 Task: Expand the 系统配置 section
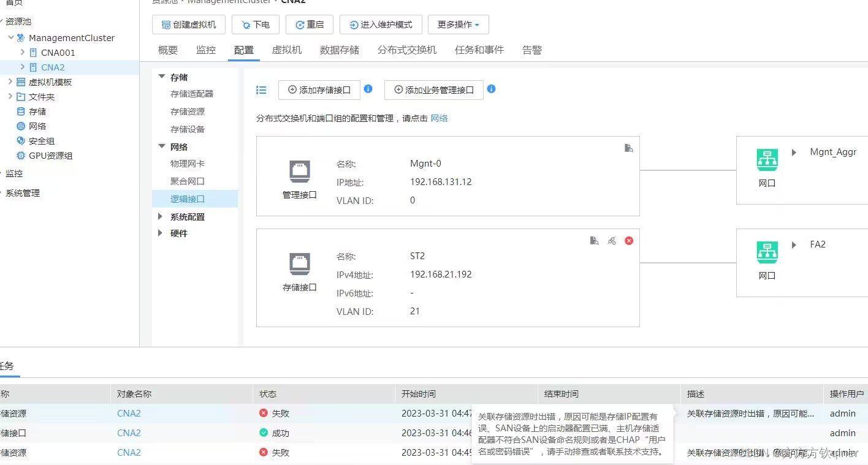pos(161,217)
